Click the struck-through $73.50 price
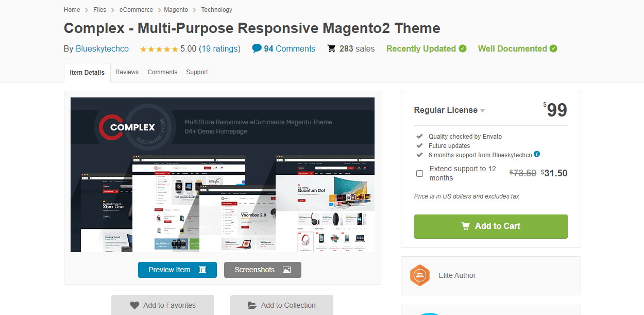Image resolution: width=644 pixels, height=315 pixels. tap(523, 173)
